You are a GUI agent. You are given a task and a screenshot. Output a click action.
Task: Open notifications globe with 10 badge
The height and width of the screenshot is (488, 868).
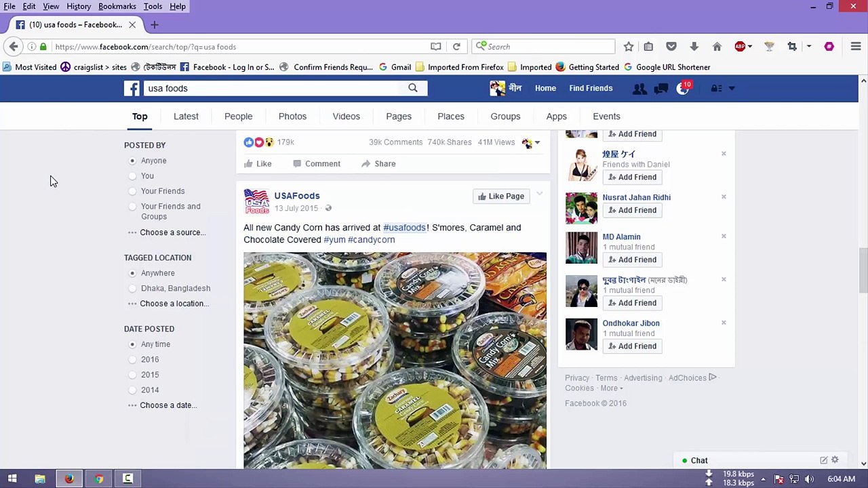coord(683,88)
